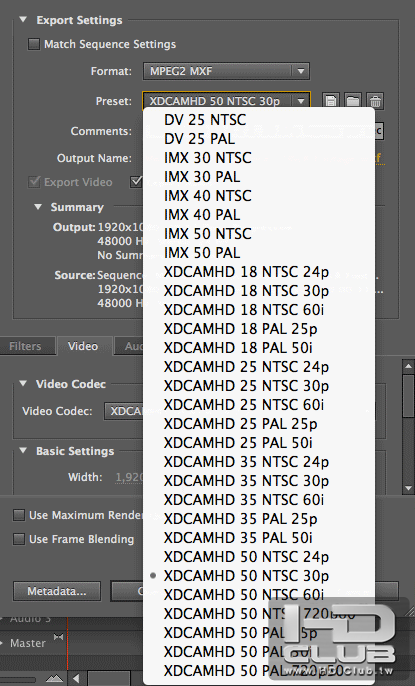This screenshot has height=686, width=415.
Task: Click scrollbar up arrow in Video panel
Action: pyautogui.click(x=408, y=366)
